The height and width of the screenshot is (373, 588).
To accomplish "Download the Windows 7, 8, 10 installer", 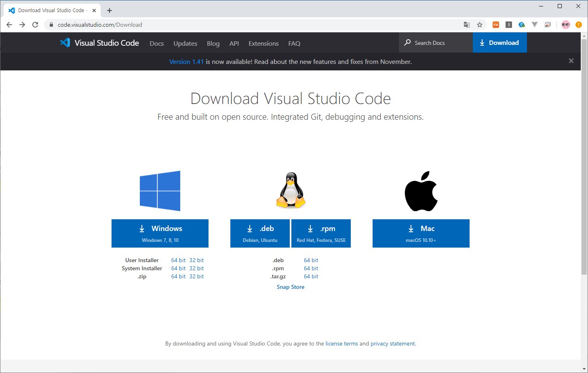I will (x=160, y=233).
